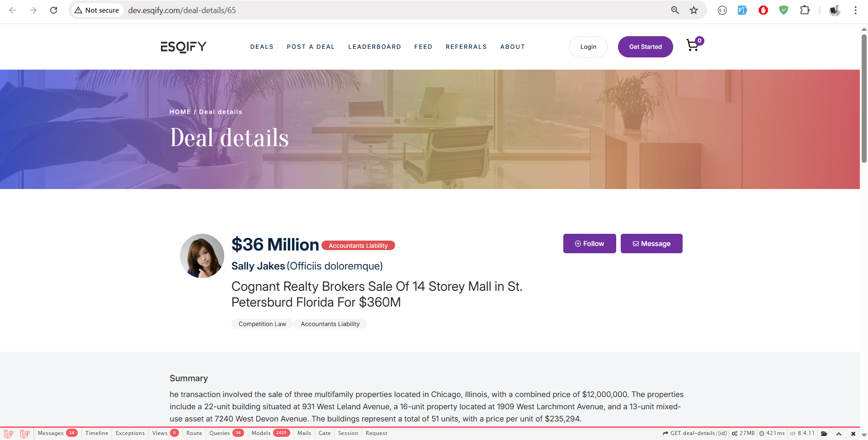868x440 pixels.
Task: Switch to the Queries debug tab
Action: [220, 433]
